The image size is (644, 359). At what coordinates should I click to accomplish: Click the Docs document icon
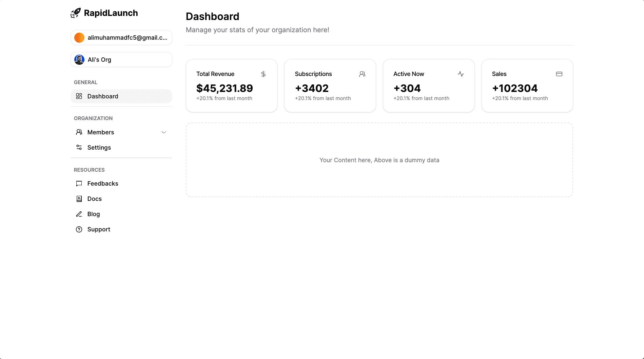(79, 199)
